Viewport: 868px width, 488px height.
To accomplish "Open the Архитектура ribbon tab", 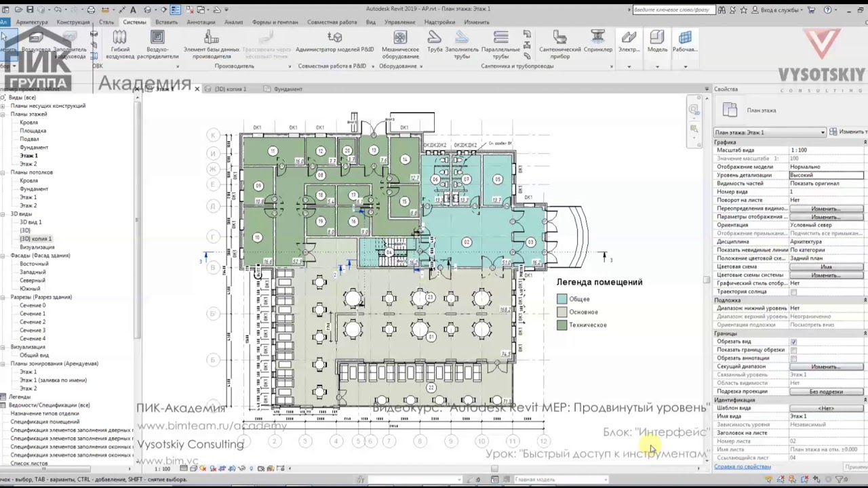I will pos(32,22).
